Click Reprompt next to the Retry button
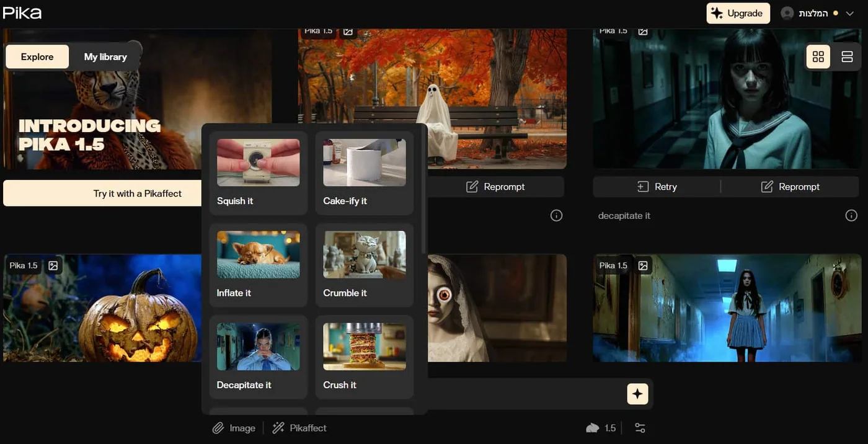868x444 pixels. [790, 187]
